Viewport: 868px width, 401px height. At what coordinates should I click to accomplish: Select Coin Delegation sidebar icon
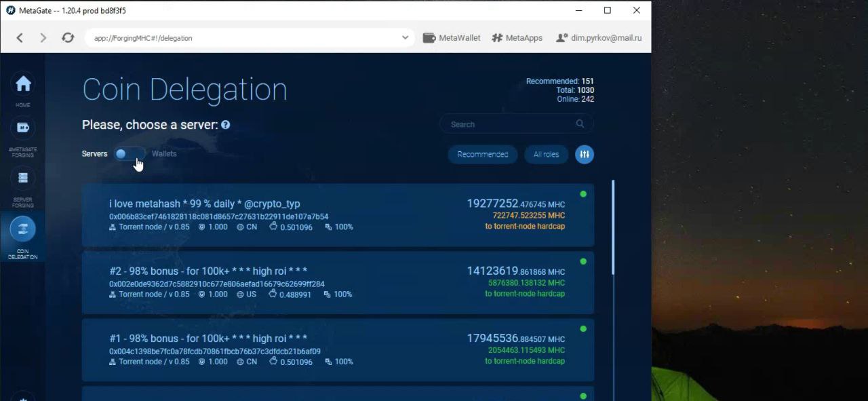(x=23, y=229)
